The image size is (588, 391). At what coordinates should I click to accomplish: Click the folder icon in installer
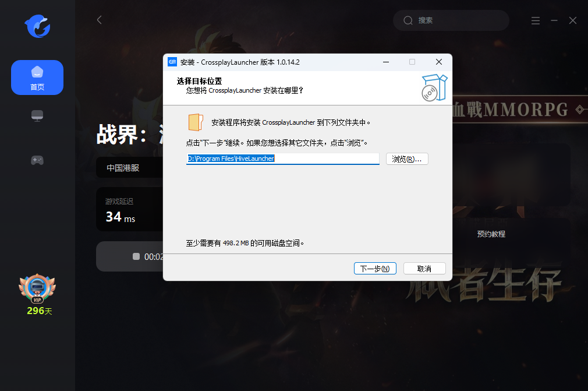tap(196, 122)
